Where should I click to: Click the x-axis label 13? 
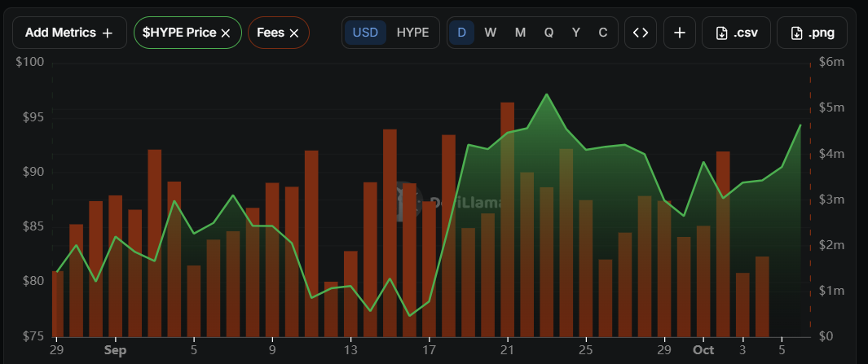pos(350,350)
